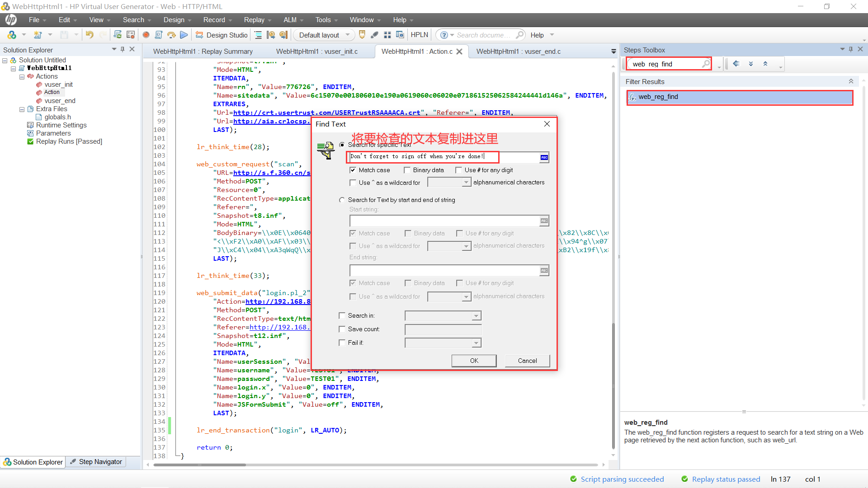
Task: Click the Steps Toolbox search magnifier
Action: 705,64
